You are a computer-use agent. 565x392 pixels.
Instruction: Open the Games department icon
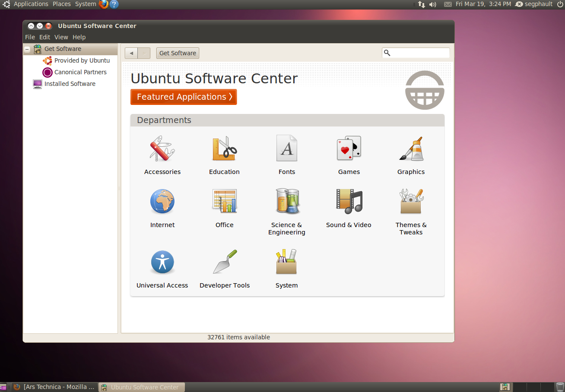point(349,149)
